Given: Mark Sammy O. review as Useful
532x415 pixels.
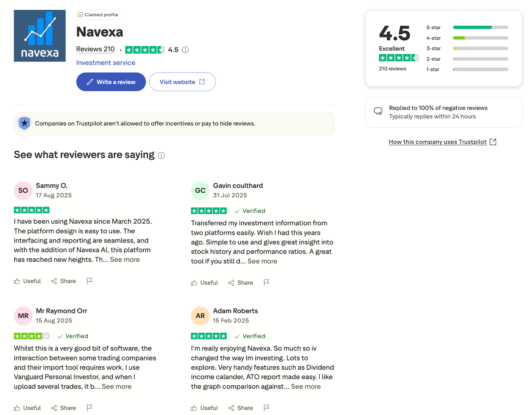Looking at the screenshot, I should (x=27, y=281).
